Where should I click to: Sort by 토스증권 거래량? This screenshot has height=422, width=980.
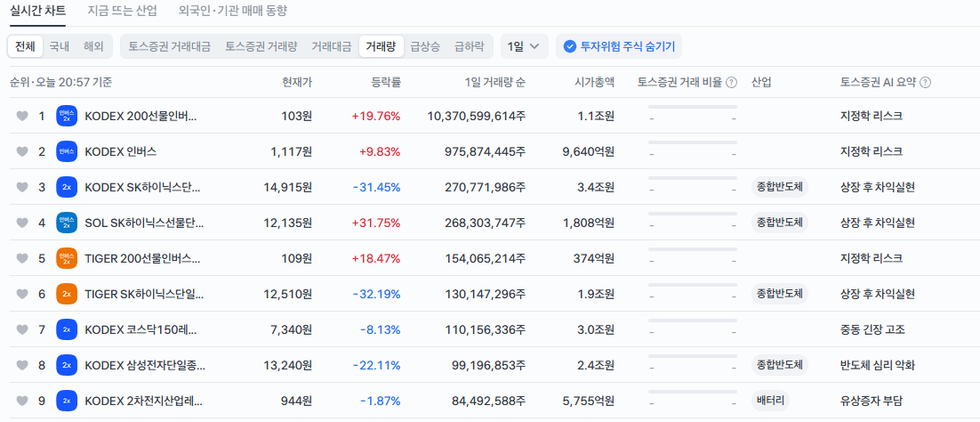[x=261, y=46]
